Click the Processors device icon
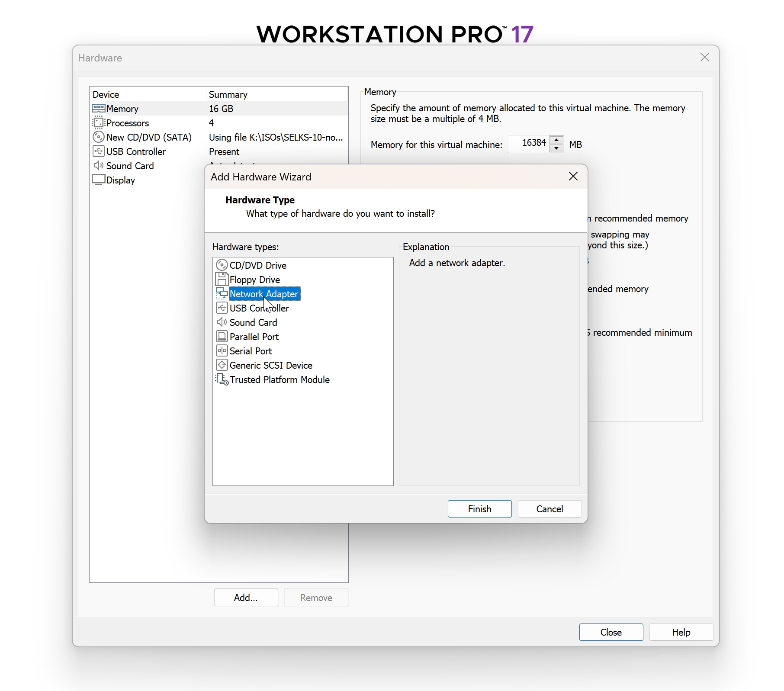Image resolution: width=784 pixels, height=691 pixels. coord(98,123)
